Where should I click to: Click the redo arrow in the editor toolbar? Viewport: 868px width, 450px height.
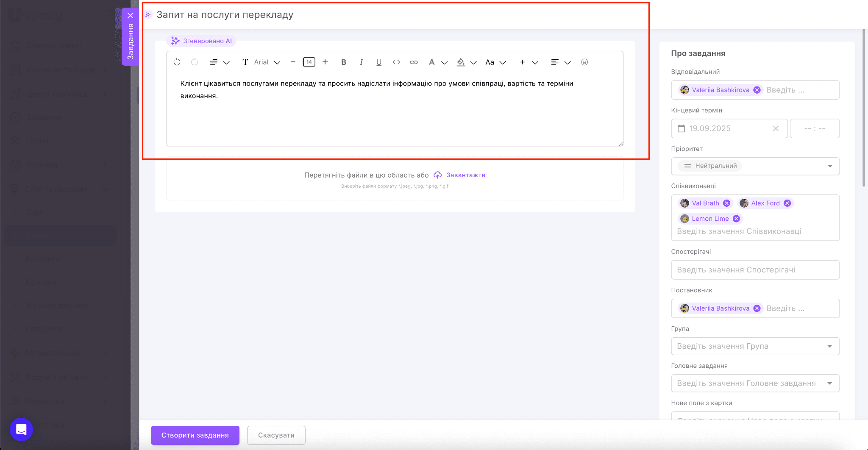point(195,62)
